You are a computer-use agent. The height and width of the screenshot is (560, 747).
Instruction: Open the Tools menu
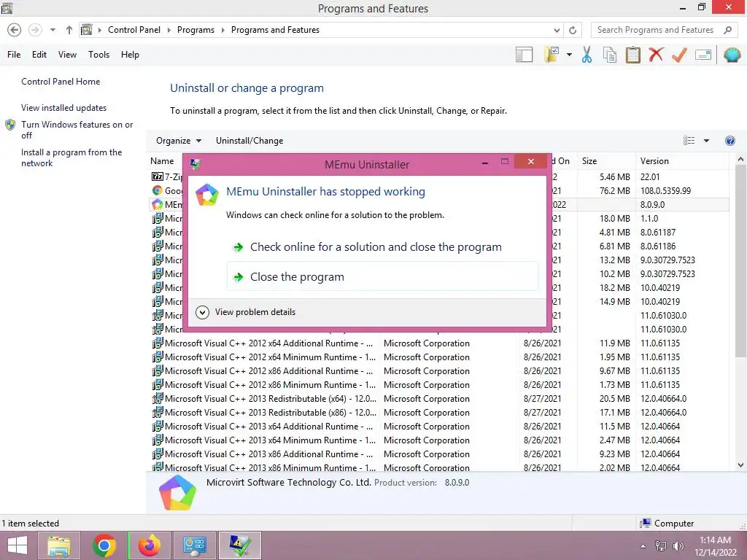pos(98,55)
